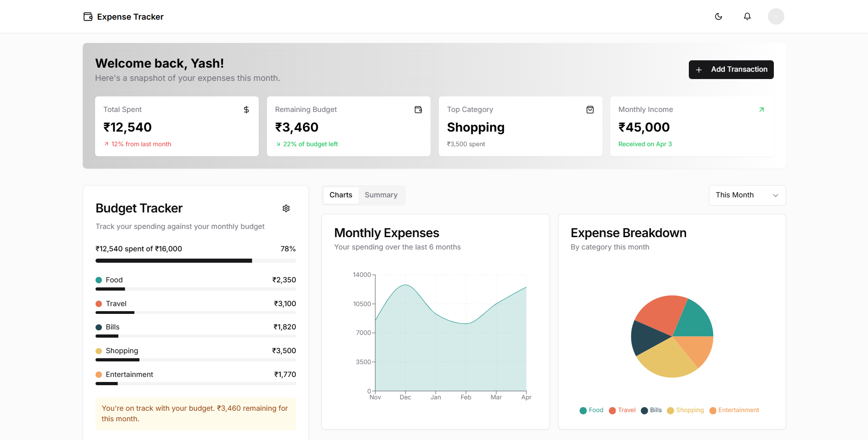Click the overall budget progress bar
This screenshot has height=440, width=868.
196,261
